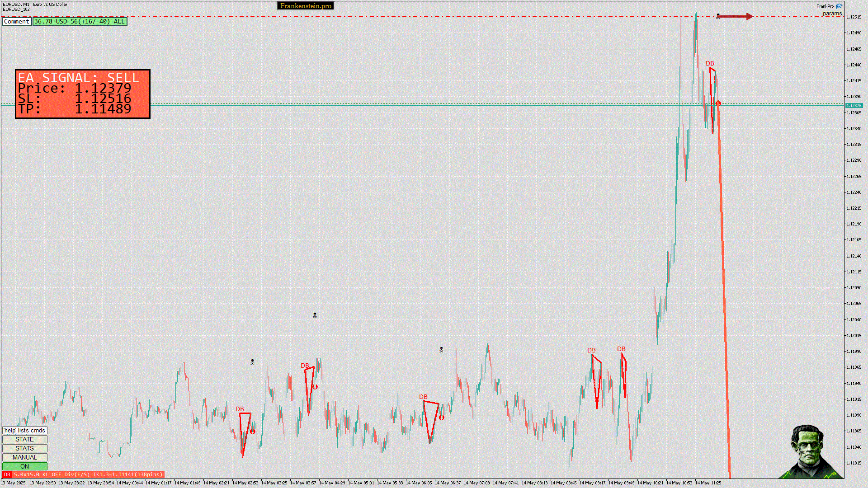Select the red sell entry marker at 1.12376
Image resolution: width=868 pixels, height=488 pixels.
(x=718, y=103)
